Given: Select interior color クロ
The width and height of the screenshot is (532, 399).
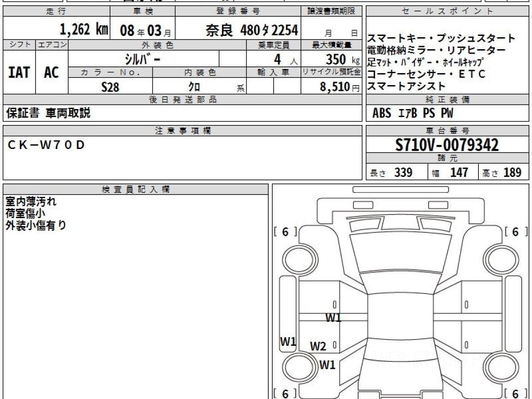Looking at the screenshot, I should click(194, 87).
